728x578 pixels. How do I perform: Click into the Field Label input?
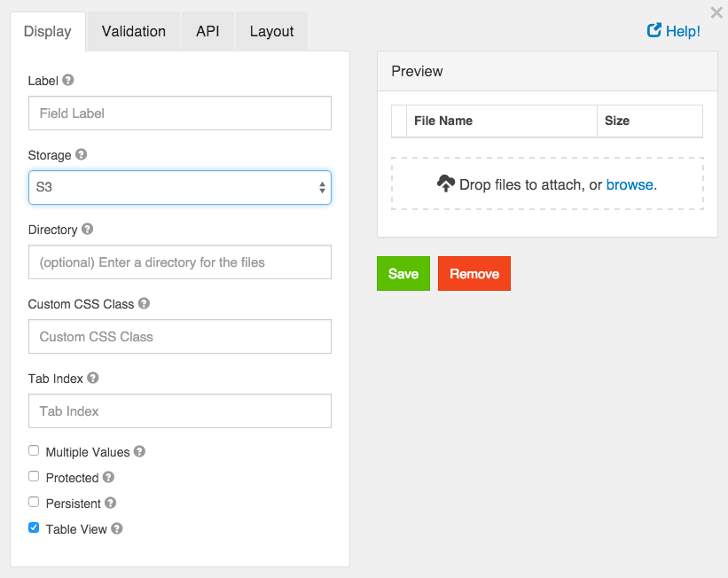coord(180,113)
